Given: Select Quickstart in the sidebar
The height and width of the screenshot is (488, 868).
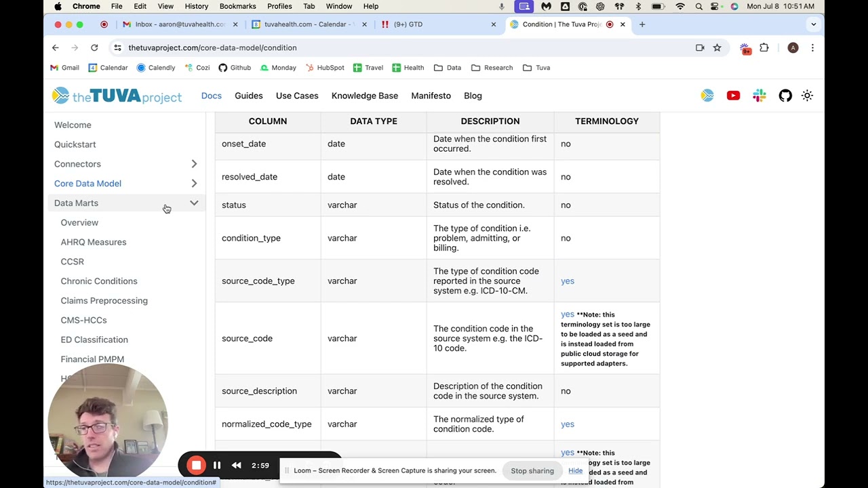Looking at the screenshot, I should coord(75,144).
